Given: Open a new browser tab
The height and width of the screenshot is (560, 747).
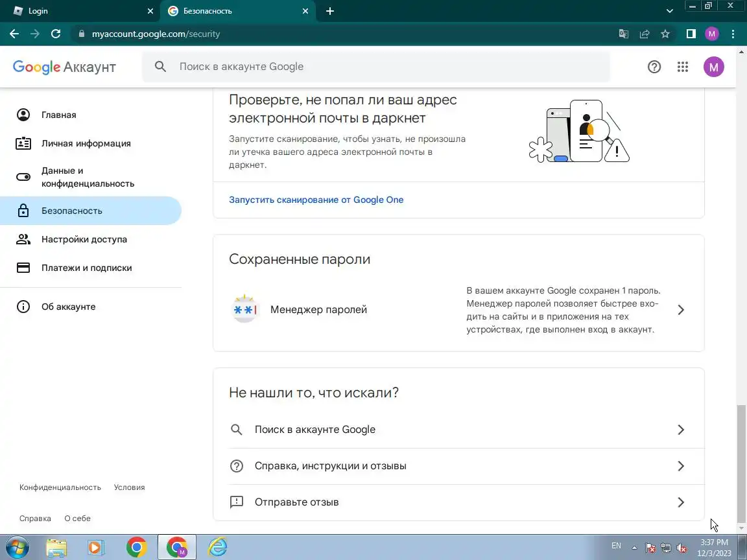Looking at the screenshot, I should click(329, 11).
